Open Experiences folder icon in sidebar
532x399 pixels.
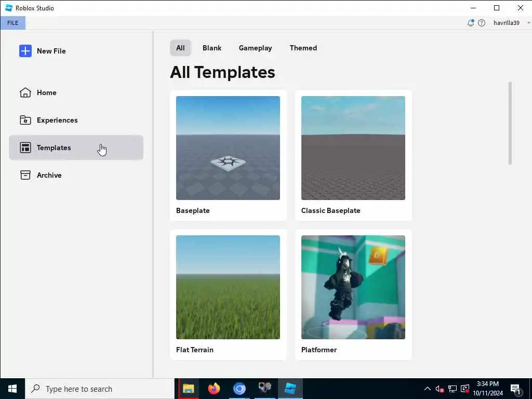click(x=25, y=120)
